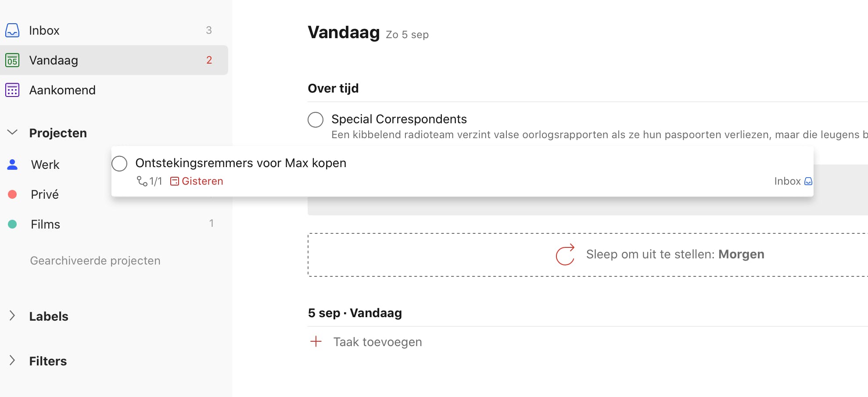Collapse the Projecten section

click(13, 132)
